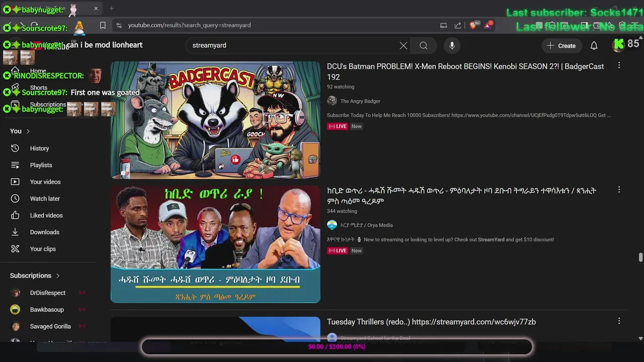The image size is (644, 362).
Task: Click the page vertical scrollbar thumb
Action: point(640,257)
